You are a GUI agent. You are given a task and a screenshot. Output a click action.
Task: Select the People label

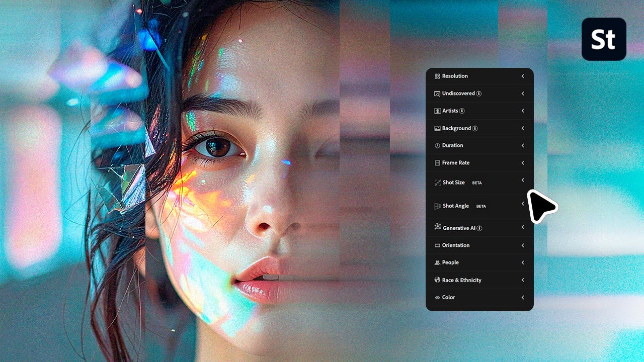pyautogui.click(x=450, y=262)
